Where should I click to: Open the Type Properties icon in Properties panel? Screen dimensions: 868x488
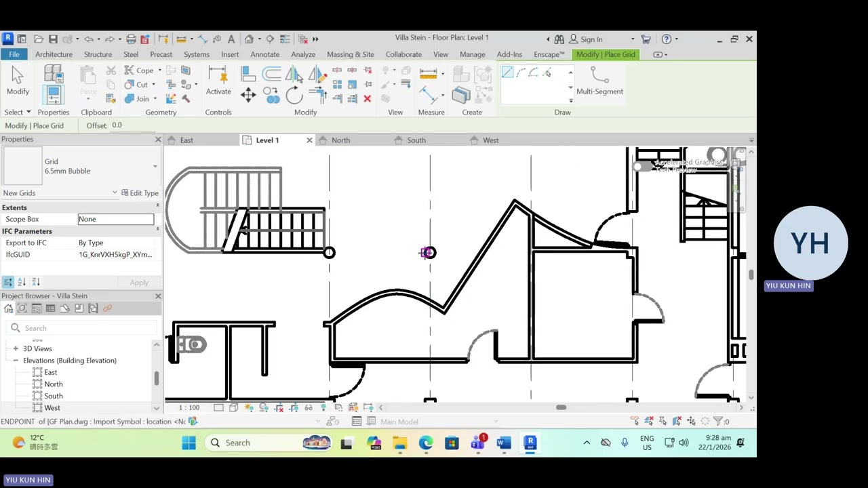(x=54, y=73)
